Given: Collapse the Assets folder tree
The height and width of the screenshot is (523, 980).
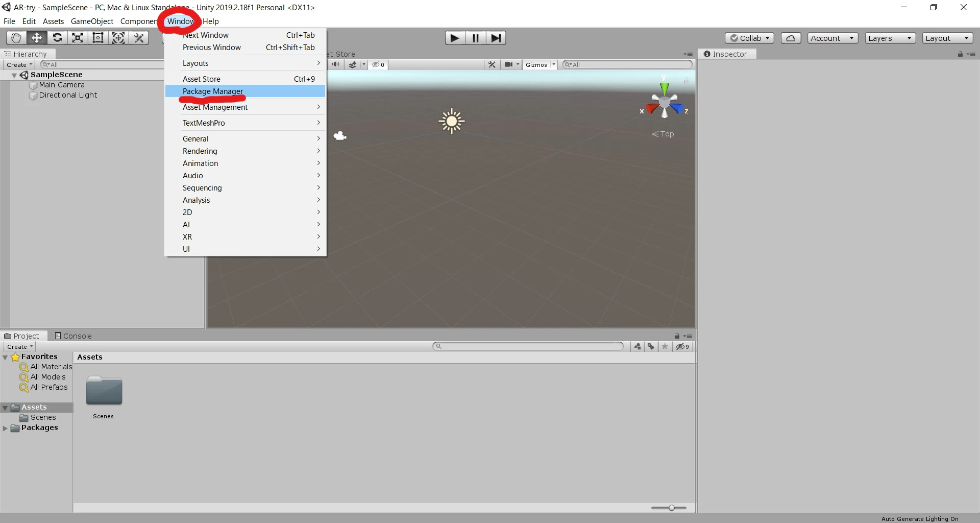Looking at the screenshot, I should pyautogui.click(x=5, y=408).
